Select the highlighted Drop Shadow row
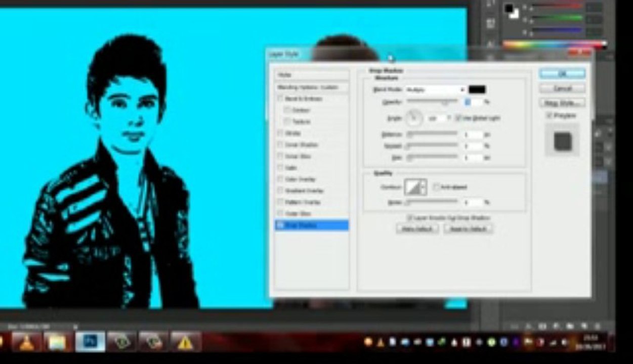This screenshot has height=364, width=633. click(312, 225)
